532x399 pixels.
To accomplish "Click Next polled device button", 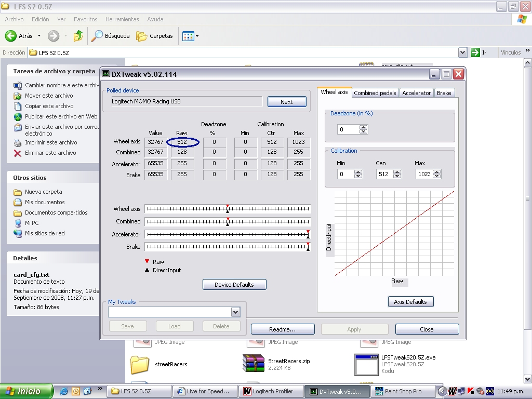I will point(287,101).
